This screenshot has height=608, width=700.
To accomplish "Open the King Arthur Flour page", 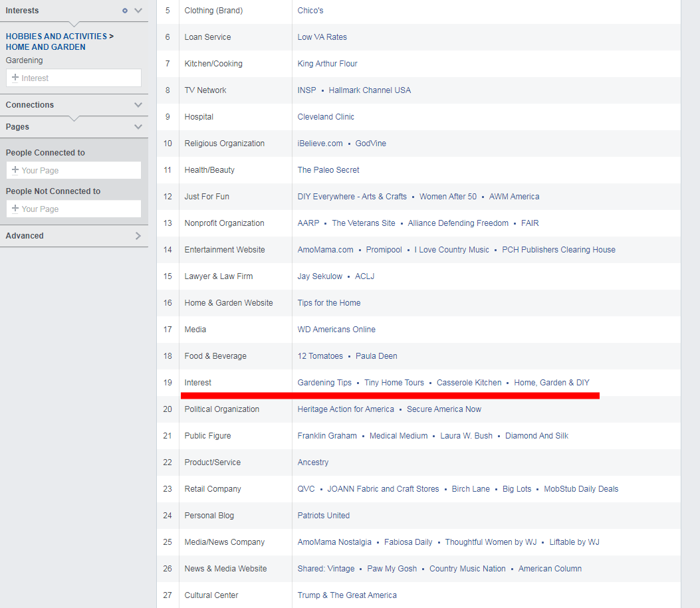I will tap(327, 64).
